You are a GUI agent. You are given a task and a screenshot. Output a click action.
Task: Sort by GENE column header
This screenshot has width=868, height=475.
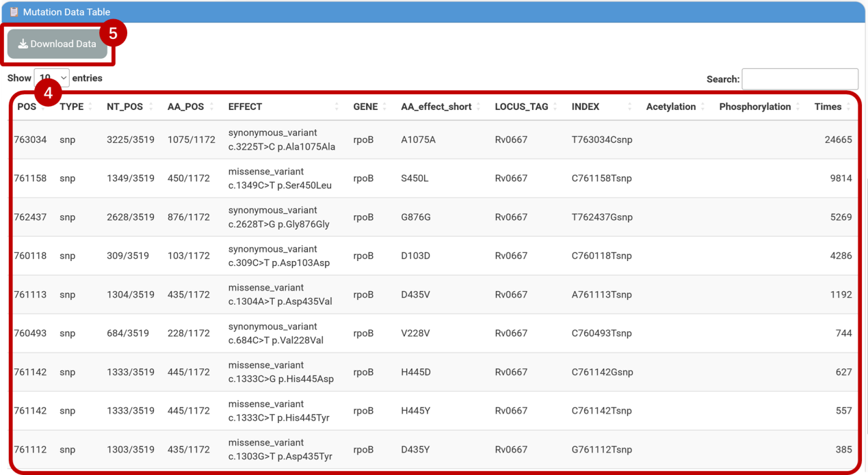point(365,107)
